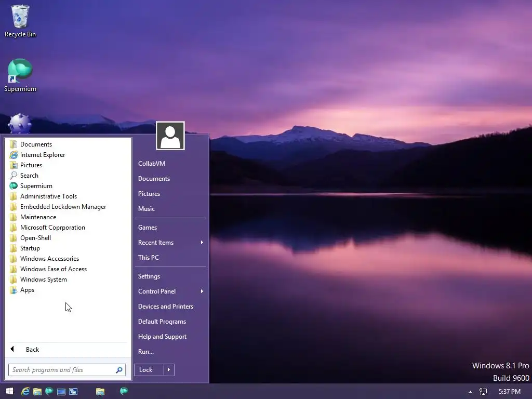Expand the Control Panel submenu
Screen dimensions: 532x399
click(170, 291)
